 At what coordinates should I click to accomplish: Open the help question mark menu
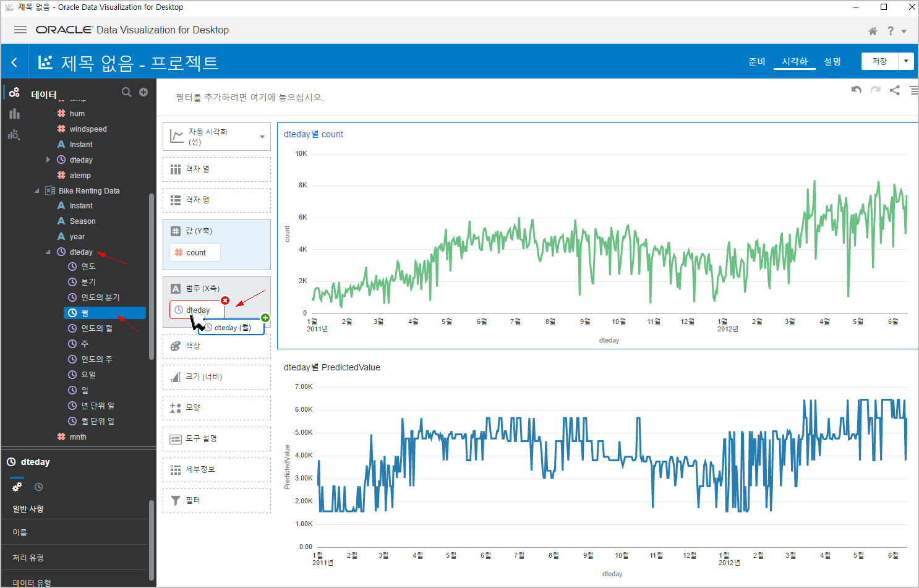[891, 31]
